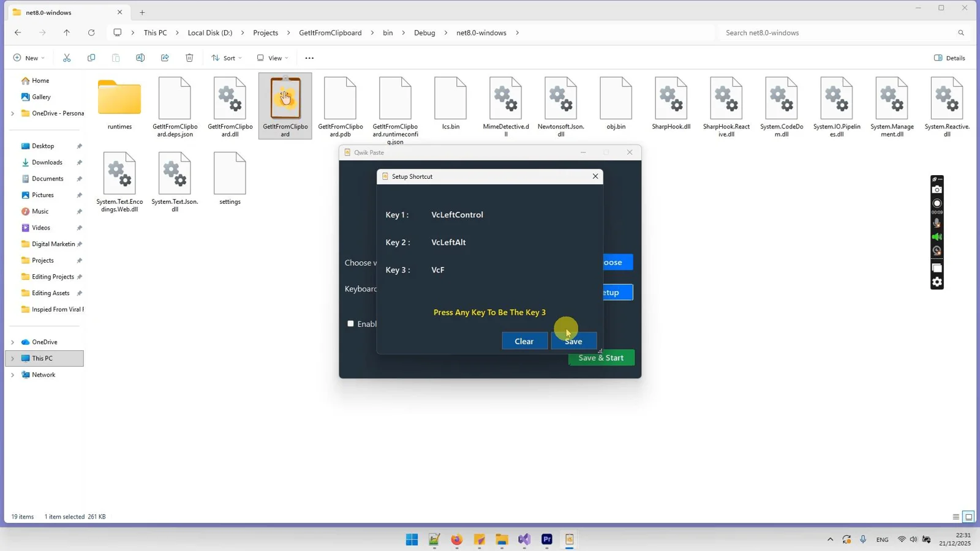
Task: Refresh the Explorer folder view
Action: (x=91, y=32)
